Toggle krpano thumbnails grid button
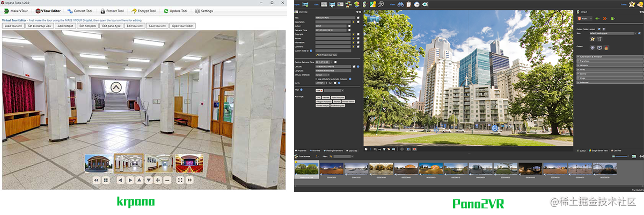The image size is (644, 215). coord(106,180)
